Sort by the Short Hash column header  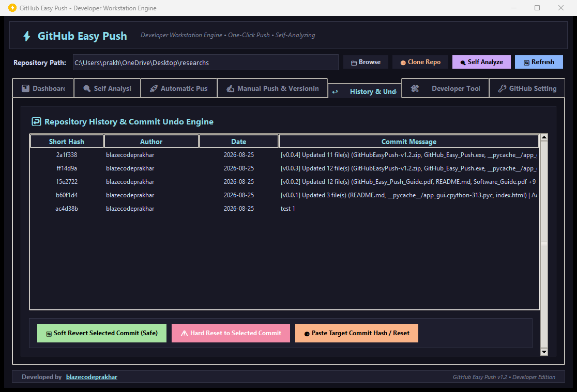pos(67,142)
